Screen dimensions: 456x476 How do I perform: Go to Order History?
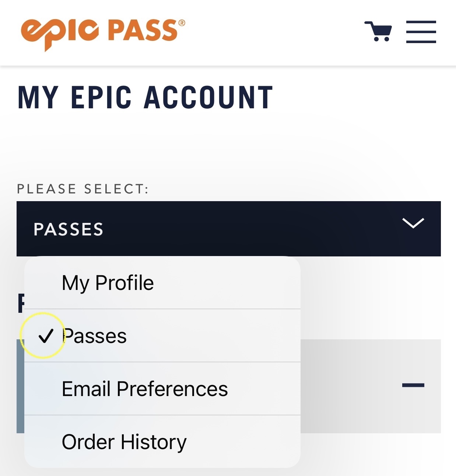coord(124,442)
